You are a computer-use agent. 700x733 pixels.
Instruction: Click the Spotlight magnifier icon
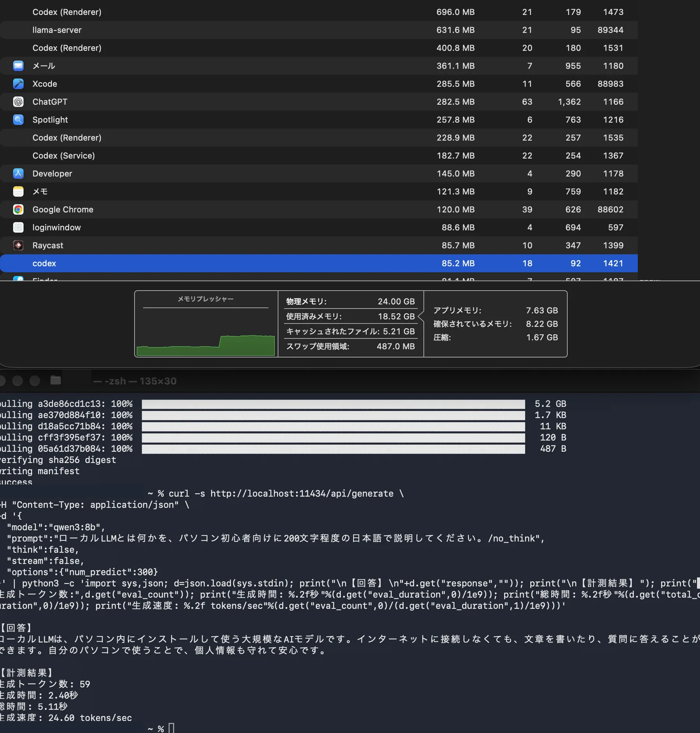[18, 119]
